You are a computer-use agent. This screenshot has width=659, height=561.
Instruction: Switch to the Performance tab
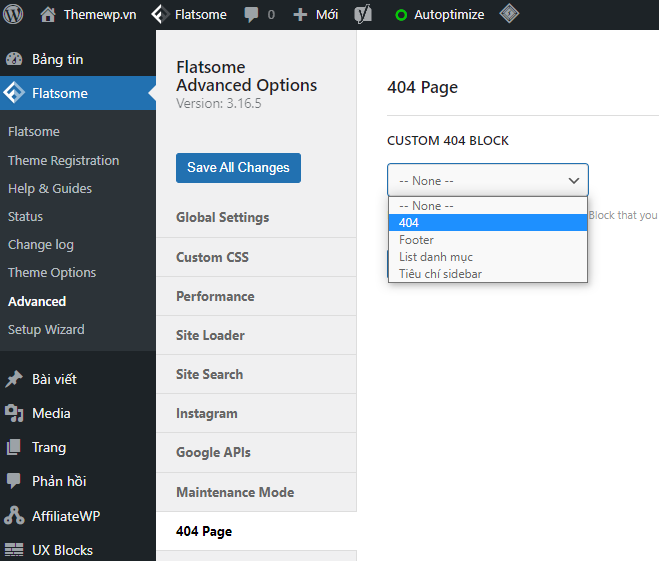tap(215, 296)
